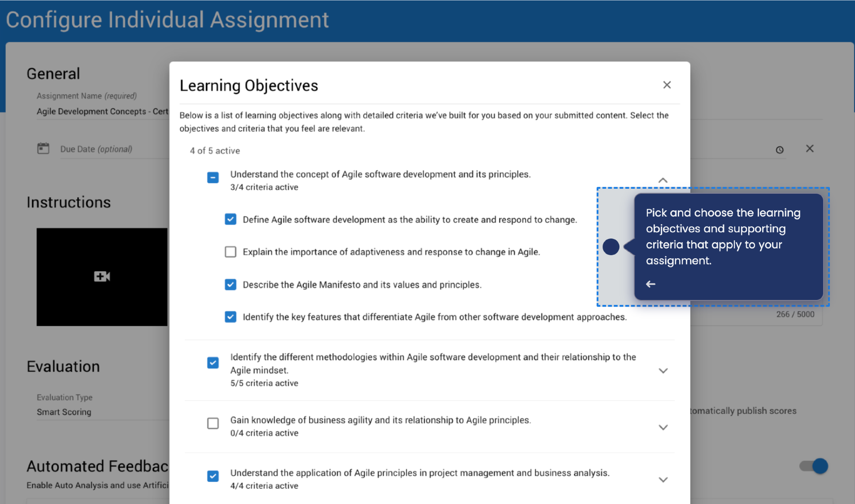The width and height of the screenshot is (855, 504).
Task: Click the add video camera icon in Instructions
Action: 102,277
